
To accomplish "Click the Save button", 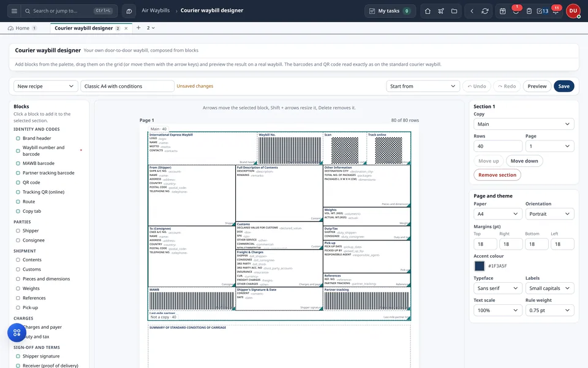I will click(563, 86).
